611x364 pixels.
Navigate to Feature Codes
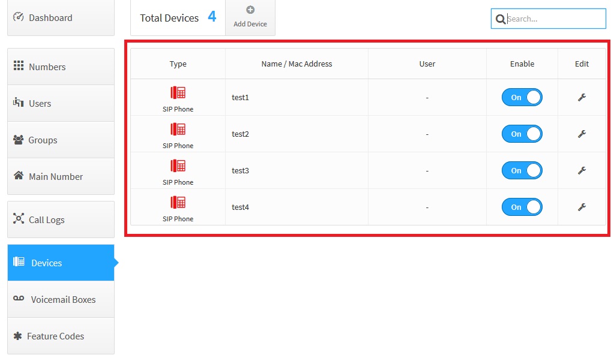60,336
